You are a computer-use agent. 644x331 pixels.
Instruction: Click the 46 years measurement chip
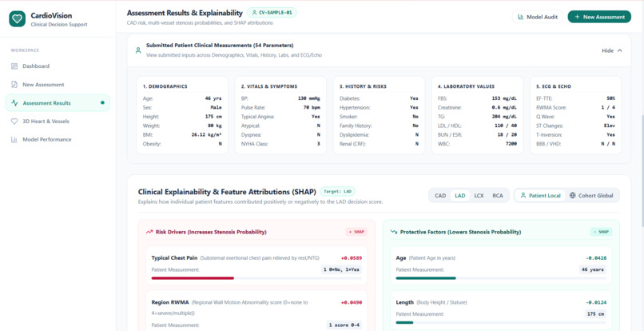pos(593,269)
